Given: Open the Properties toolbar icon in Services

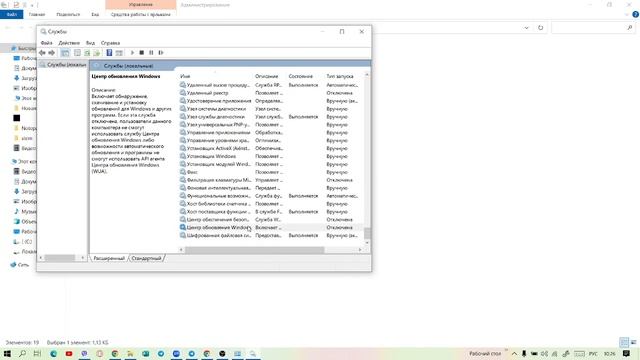Looking at the screenshot, I should pyautogui.click(x=77, y=53).
